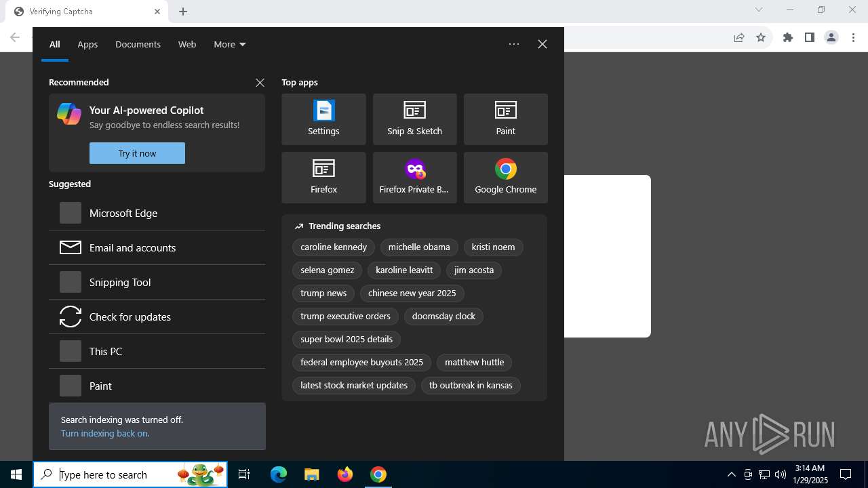Search trending michelle obama
Image resolution: width=868 pixels, height=488 pixels.
(419, 247)
